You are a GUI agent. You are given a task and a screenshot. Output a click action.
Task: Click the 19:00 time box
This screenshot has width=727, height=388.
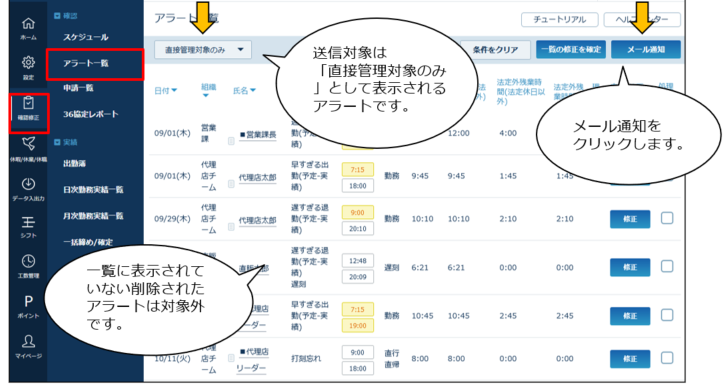click(x=357, y=325)
